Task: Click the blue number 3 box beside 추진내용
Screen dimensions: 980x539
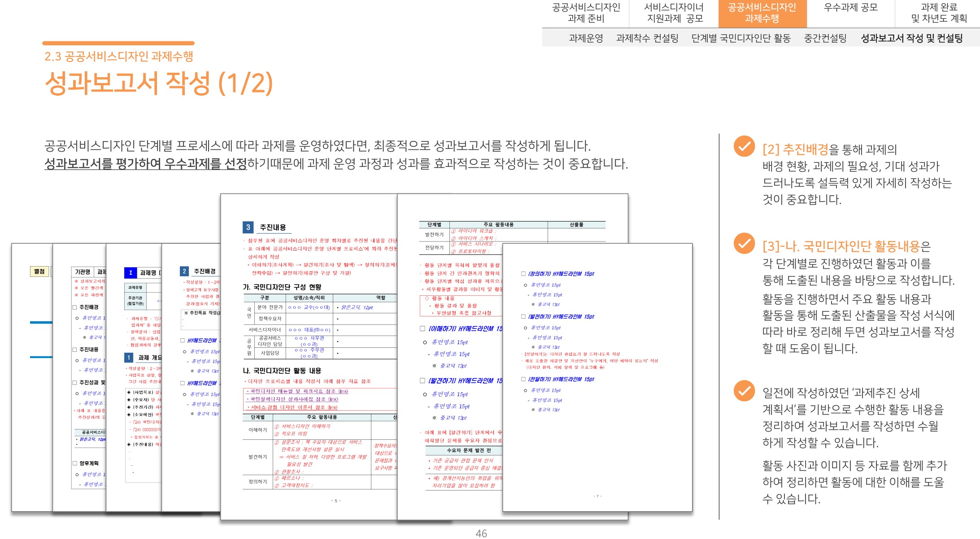Action: point(248,227)
